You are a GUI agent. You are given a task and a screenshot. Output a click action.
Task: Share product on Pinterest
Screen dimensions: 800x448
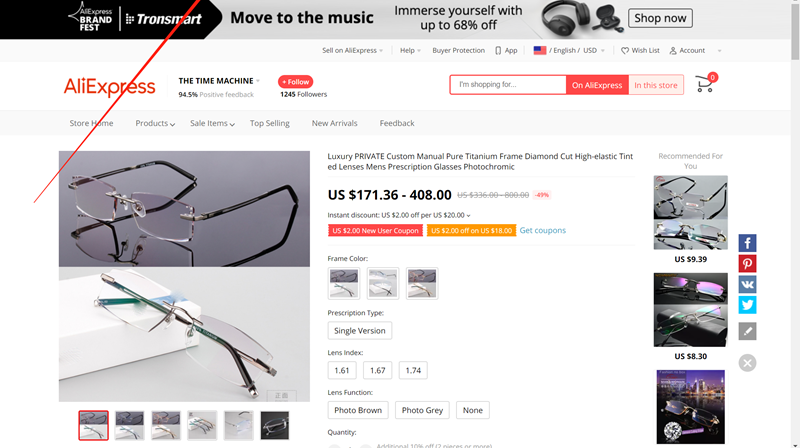pos(747,264)
